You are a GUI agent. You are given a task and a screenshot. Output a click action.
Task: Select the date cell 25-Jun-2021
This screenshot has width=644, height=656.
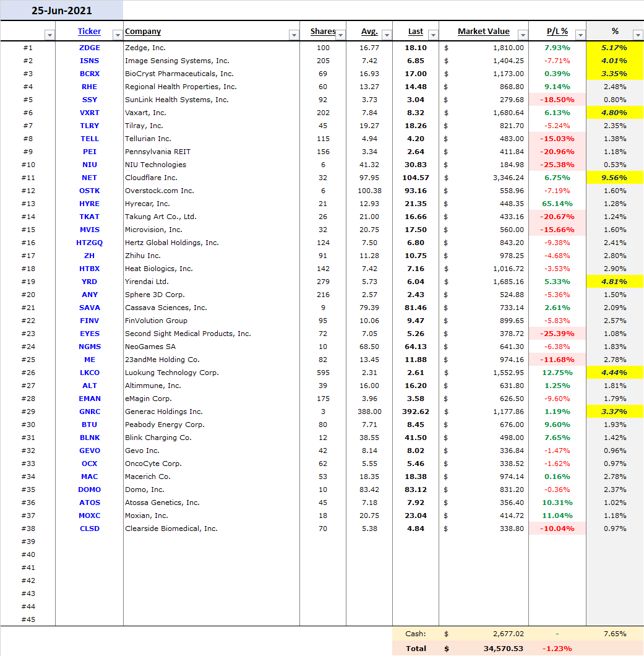click(62, 11)
